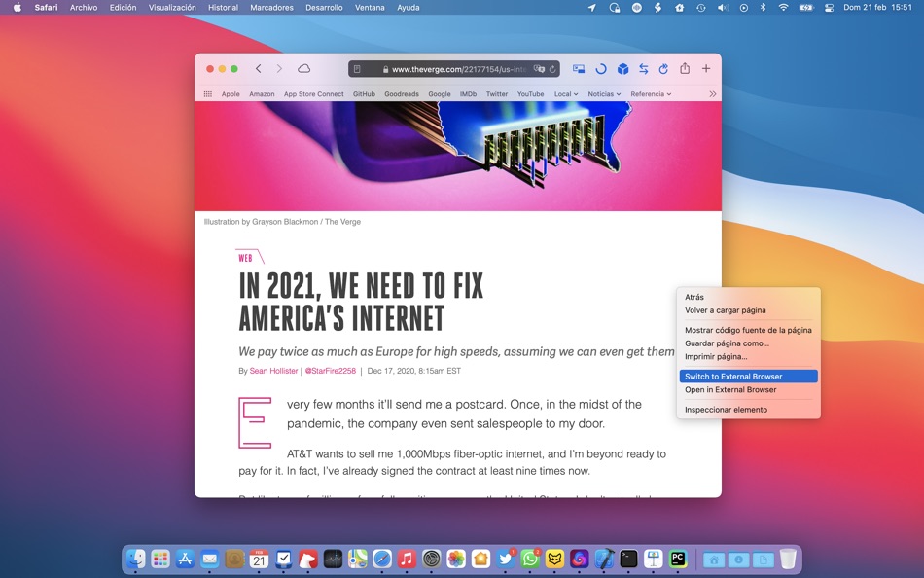Click the picture-in-picture toolbar extension icon

click(x=579, y=69)
